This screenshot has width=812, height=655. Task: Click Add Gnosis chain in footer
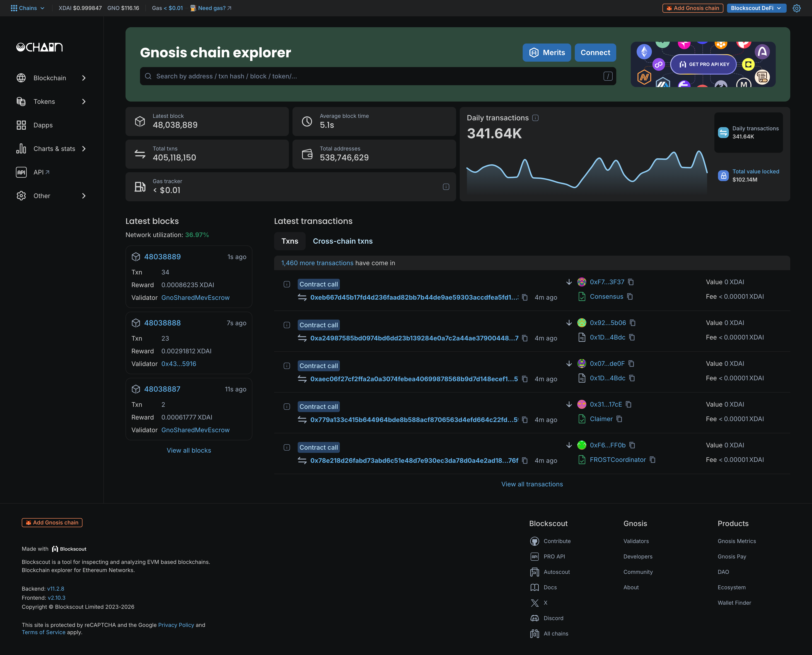[52, 523]
